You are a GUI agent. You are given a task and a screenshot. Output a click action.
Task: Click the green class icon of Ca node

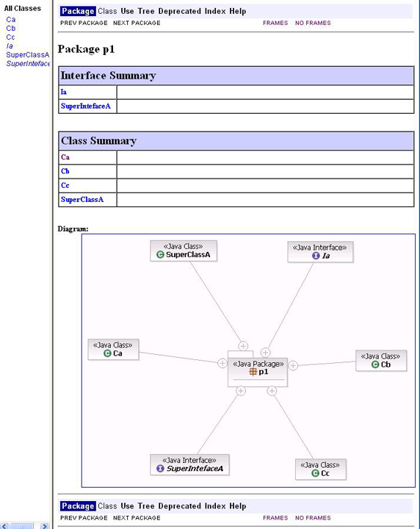[107, 353]
